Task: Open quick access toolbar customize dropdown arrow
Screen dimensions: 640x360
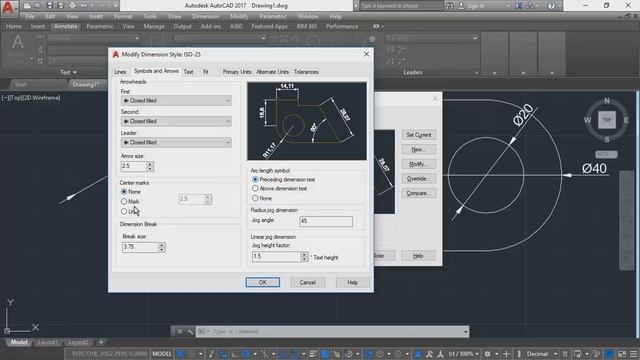Action: [116, 6]
